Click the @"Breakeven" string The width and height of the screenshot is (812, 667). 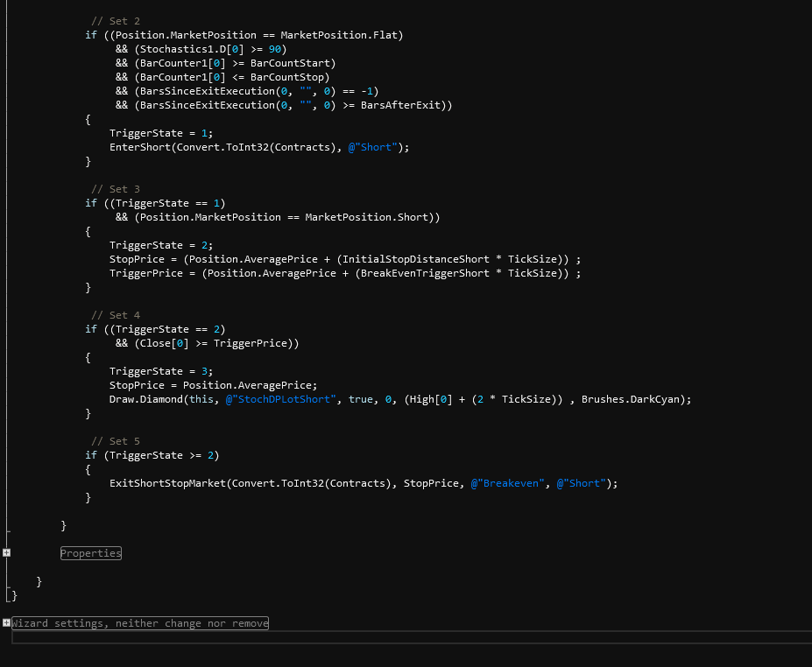click(x=507, y=483)
